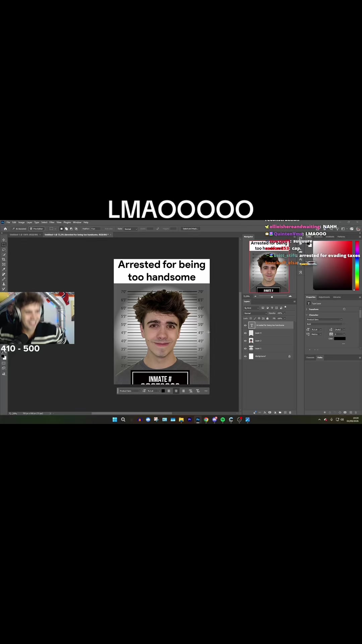The image size is (362, 644).
Task: Expand the Transform section
Action: [307, 309]
